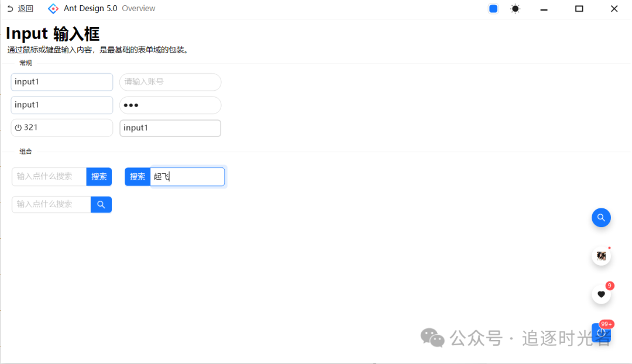The width and height of the screenshot is (632, 364).
Task: Click the avatar thumbnail with red dot
Action: pos(601,256)
